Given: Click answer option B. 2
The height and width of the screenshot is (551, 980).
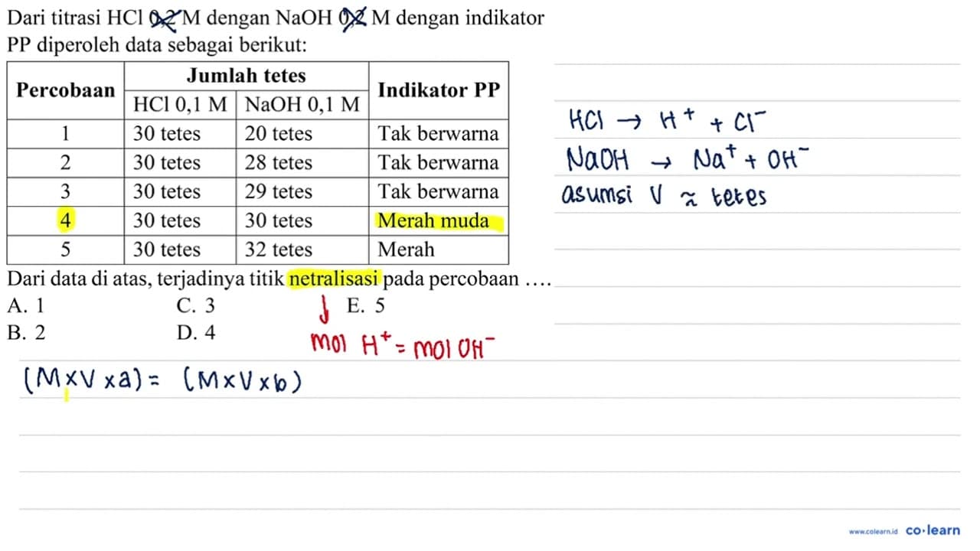Looking at the screenshot, I should coord(25,332).
